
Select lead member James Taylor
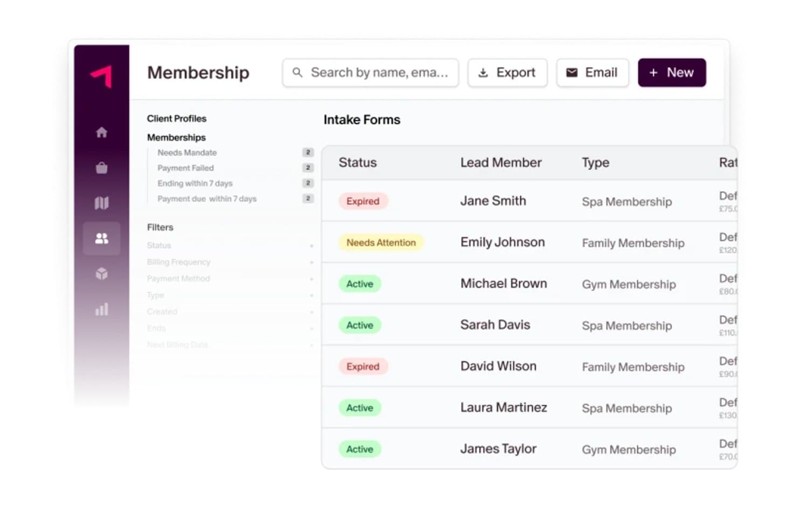click(x=498, y=449)
